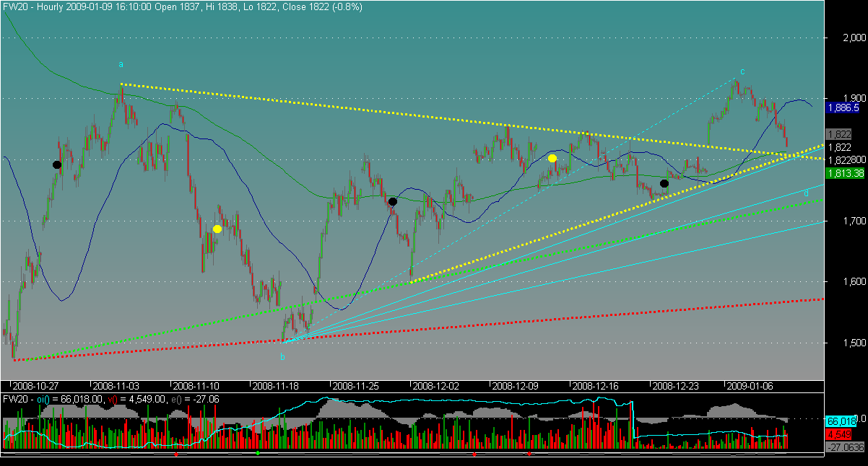Click the 2008-12-23 date label
This screenshot has height=466, width=868.
677,386
